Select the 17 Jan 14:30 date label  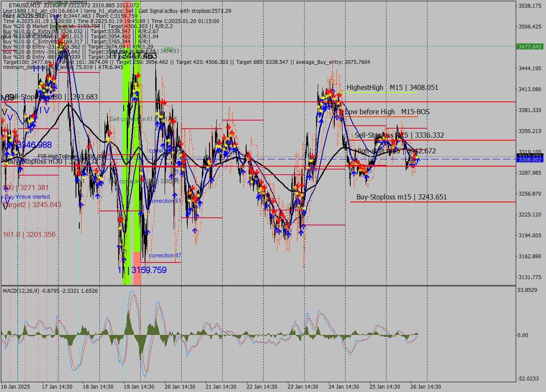(57, 387)
